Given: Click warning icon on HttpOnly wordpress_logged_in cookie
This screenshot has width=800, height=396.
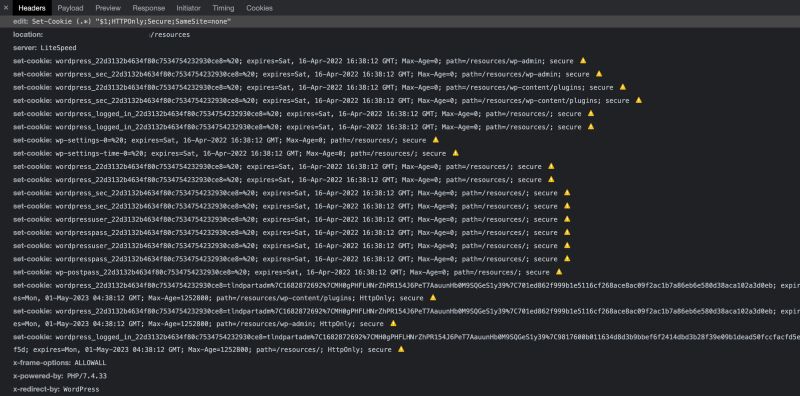Looking at the screenshot, I should tap(401, 349).
